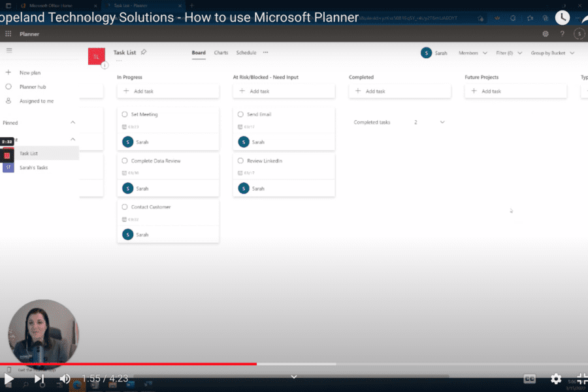Check off the Send Email task
588x392 pixels.
point(240,114)
